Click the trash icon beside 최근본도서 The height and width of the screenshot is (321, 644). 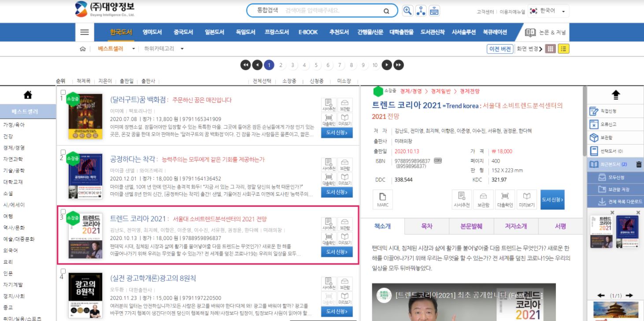tap(639, 164)
